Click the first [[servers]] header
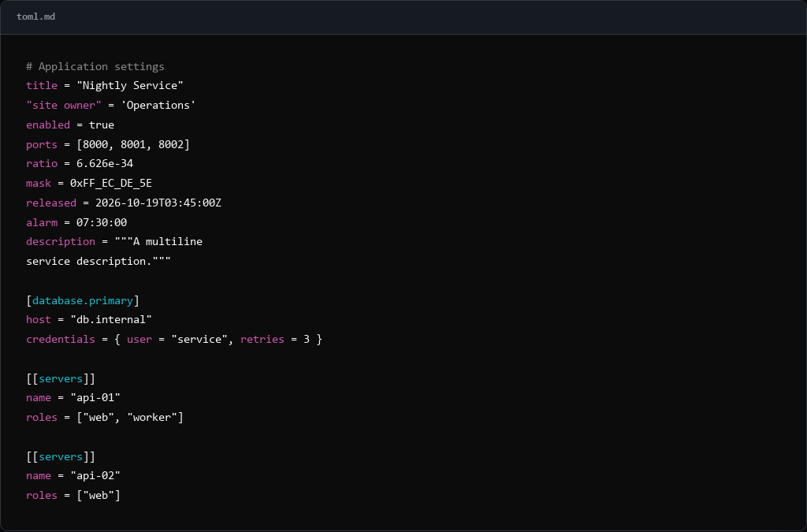Image resolution: width=807 pixels, height=532 pixels. (61, 378)
